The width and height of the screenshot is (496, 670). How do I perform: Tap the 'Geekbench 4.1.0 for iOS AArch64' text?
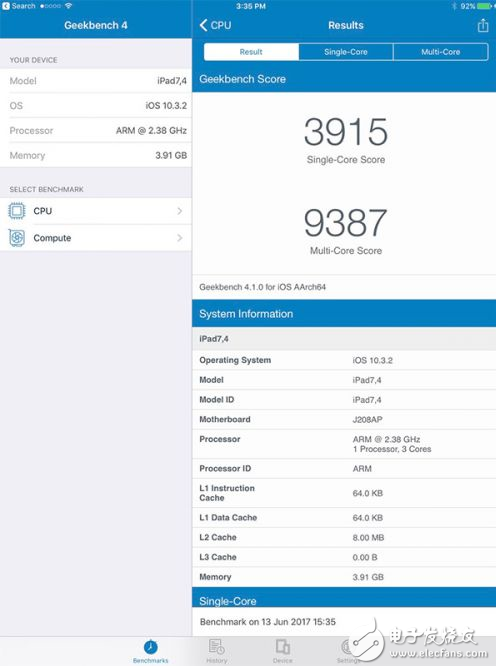[262, 287]
